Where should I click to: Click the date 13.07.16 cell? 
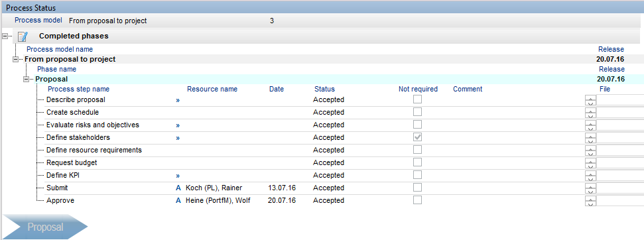point(282,188)
